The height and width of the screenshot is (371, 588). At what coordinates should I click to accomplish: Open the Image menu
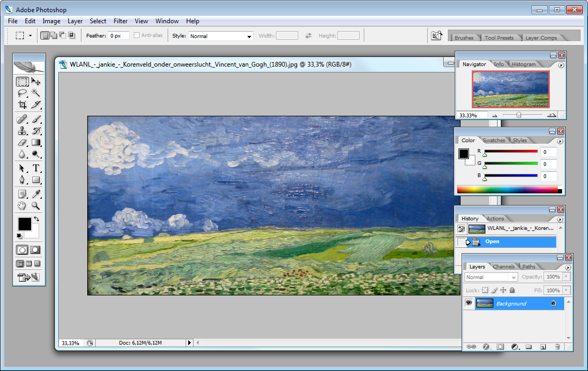[51, 21]
